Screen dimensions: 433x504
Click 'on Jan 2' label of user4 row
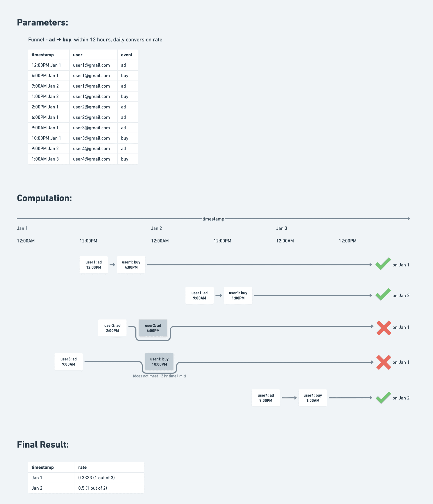tap(401, 398)
